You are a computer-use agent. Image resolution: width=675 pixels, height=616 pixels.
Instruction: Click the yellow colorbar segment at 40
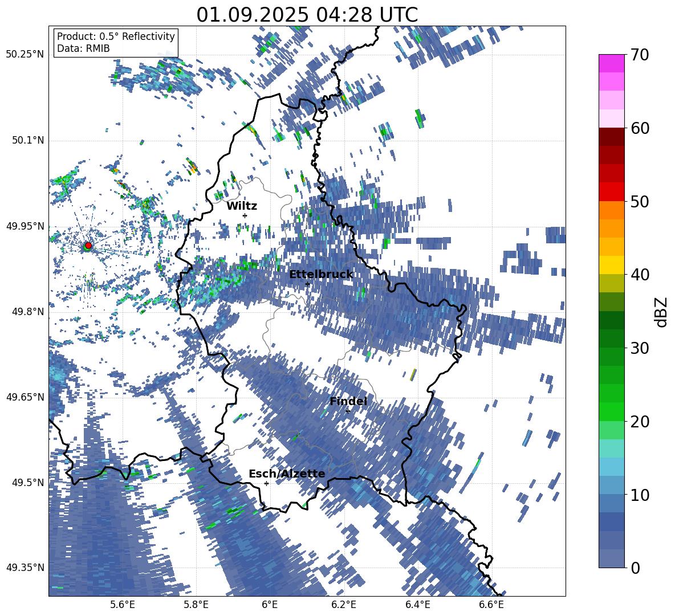tap(611, 265)
